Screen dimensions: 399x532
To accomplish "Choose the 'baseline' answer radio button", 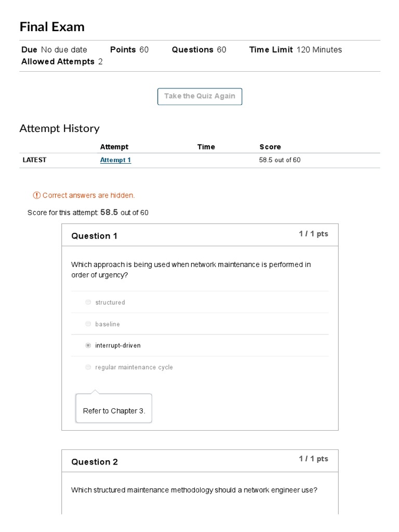I will [88, 324].
